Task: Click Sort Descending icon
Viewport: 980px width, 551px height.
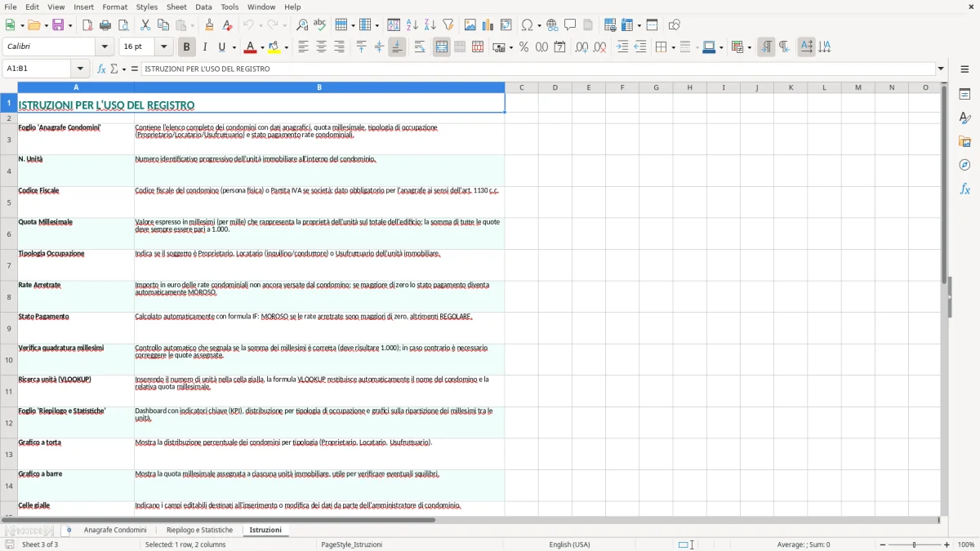Action: coord(430,25)
